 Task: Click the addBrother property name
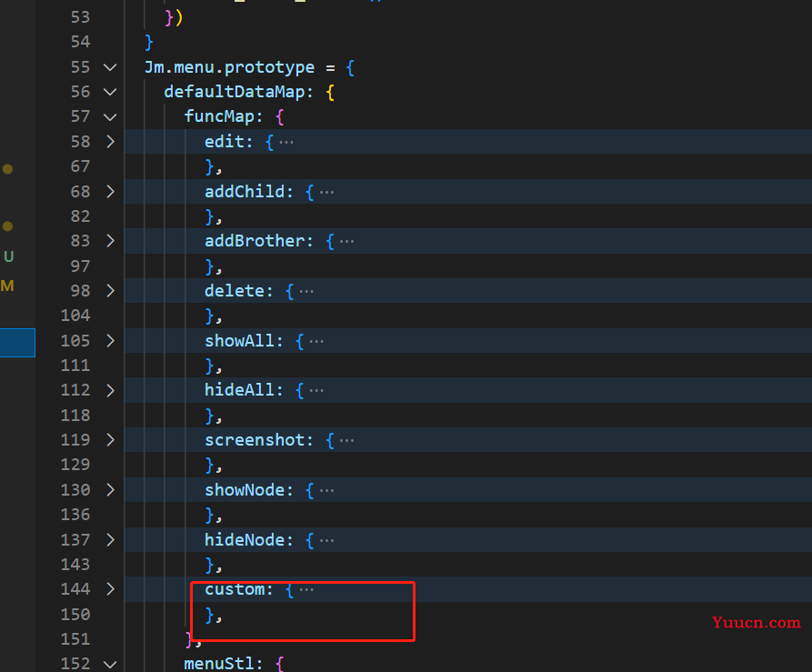click(255, 241)
